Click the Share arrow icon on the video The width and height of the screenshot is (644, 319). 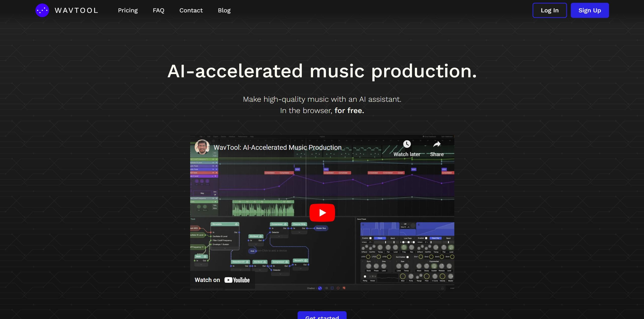click(x=437, y=144)
